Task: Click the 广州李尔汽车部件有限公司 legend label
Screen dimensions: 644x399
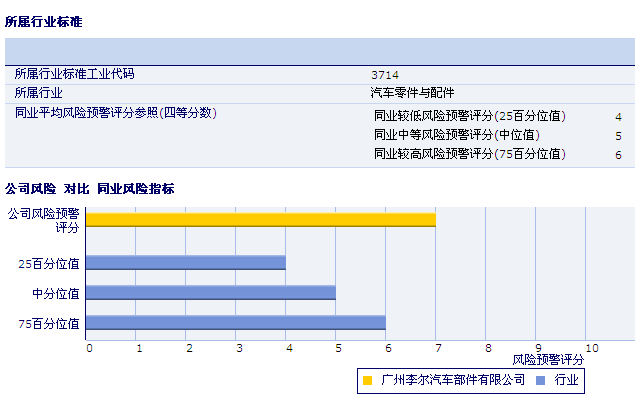Action: pyautogui.click(x=453, y=380)
